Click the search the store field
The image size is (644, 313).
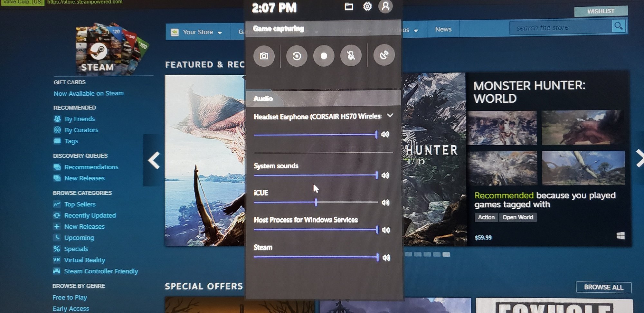click(561, 28)
